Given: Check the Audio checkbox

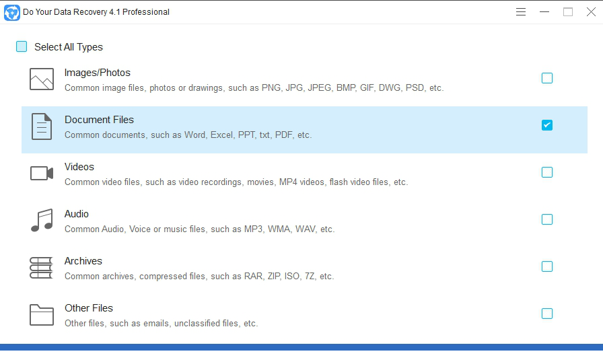Looking at the screenshot, I should (547, 219).
